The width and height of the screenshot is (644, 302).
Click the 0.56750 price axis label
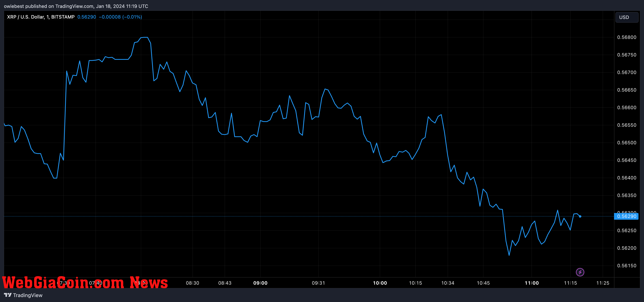(627, 55)
